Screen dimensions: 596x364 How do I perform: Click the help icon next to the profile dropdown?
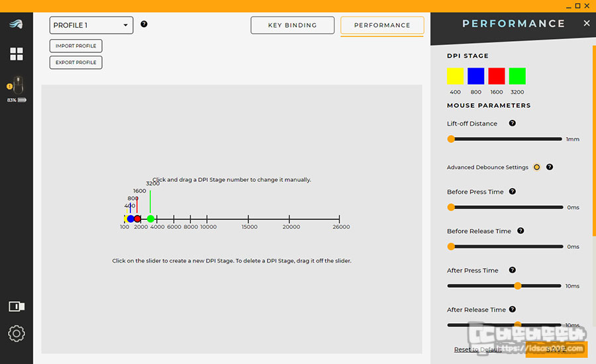point(144,24)
